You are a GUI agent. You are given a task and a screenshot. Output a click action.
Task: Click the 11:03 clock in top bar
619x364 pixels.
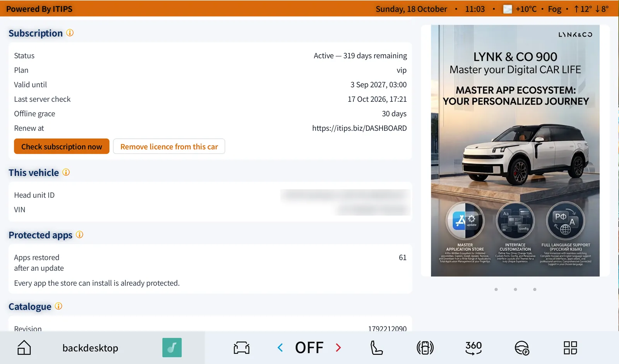pyautogui.click(x=475, y=9)
